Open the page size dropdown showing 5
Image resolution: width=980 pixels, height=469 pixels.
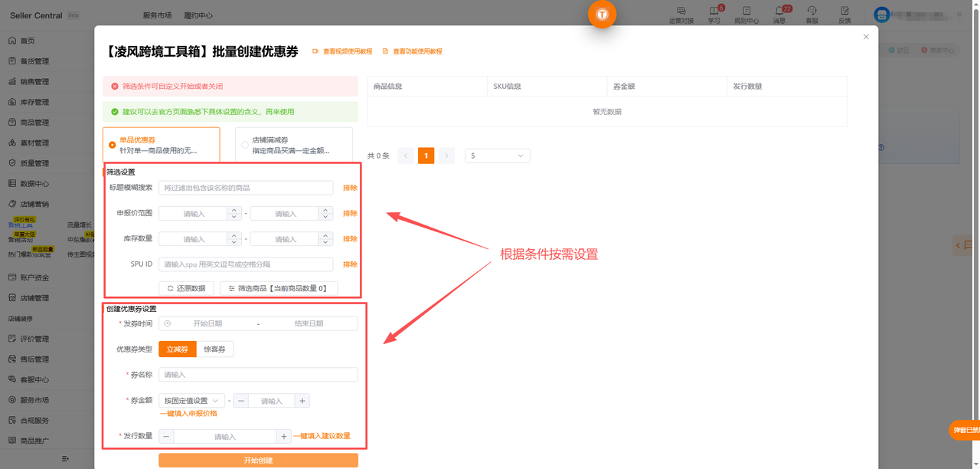pyautogui.click(x=498, y=156)
